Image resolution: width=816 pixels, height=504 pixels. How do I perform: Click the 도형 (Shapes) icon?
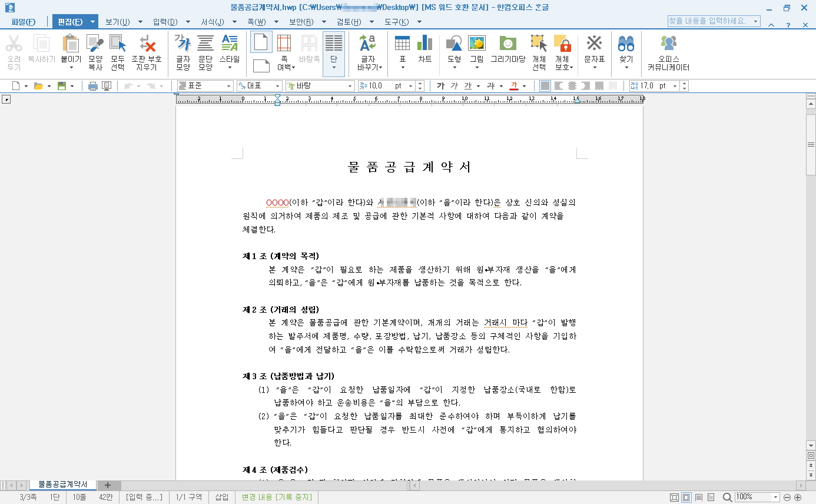point(454,44)
